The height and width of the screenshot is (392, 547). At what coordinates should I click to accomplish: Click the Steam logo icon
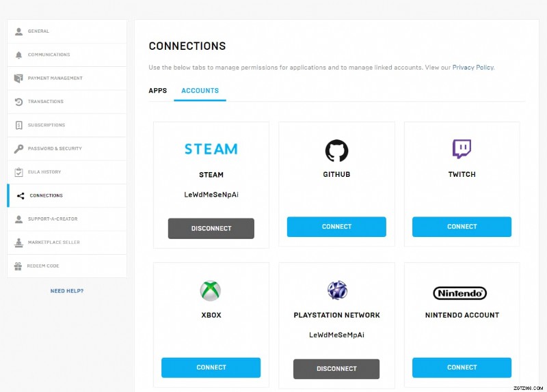[x=211, y=149]
